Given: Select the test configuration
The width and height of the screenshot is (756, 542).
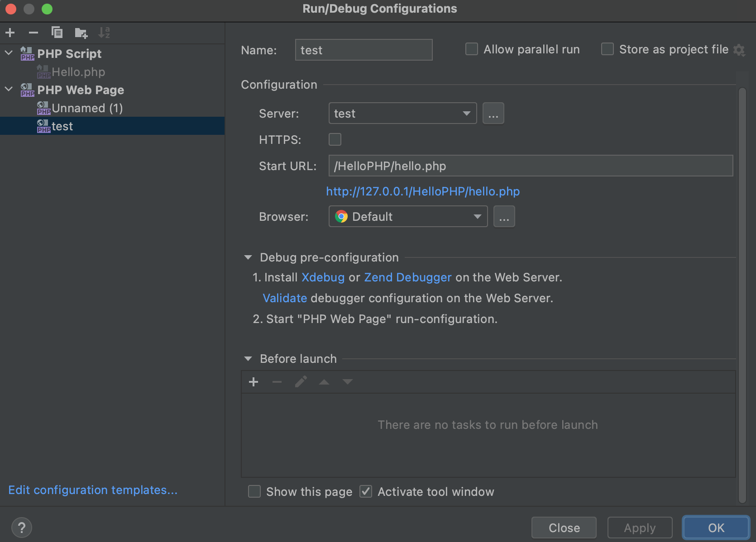Looking at the screenshot, I should 112,126.
